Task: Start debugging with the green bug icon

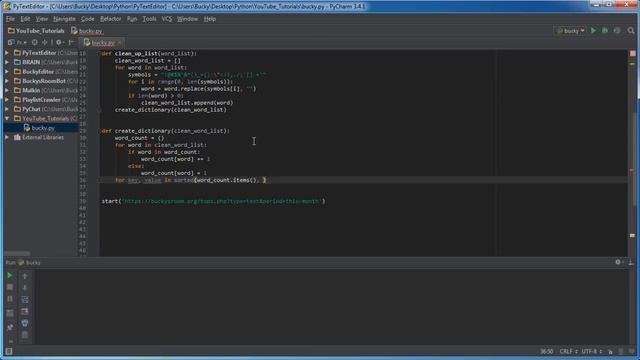Action: (x=605, y=31)
